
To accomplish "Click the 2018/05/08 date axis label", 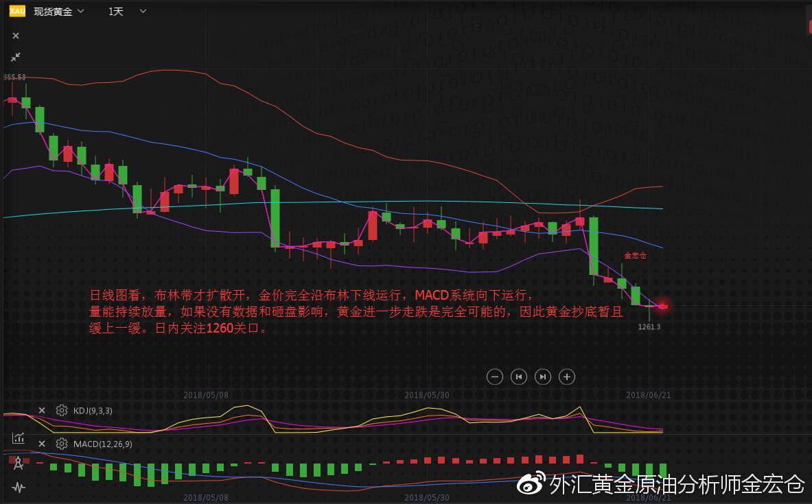I will click(x=206, y=395).
